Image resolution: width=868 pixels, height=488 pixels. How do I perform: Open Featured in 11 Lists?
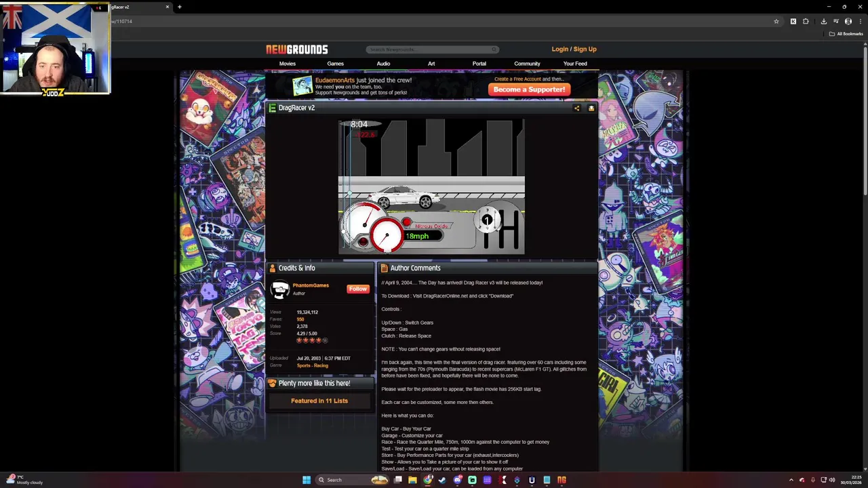pyautogui.click(x=319, y=401)
